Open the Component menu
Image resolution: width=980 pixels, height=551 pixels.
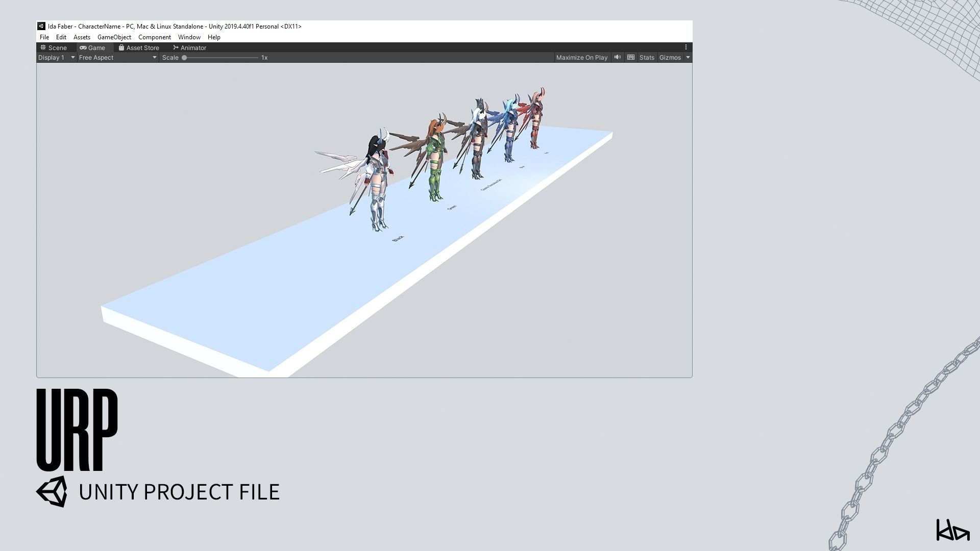click(154, 37)
